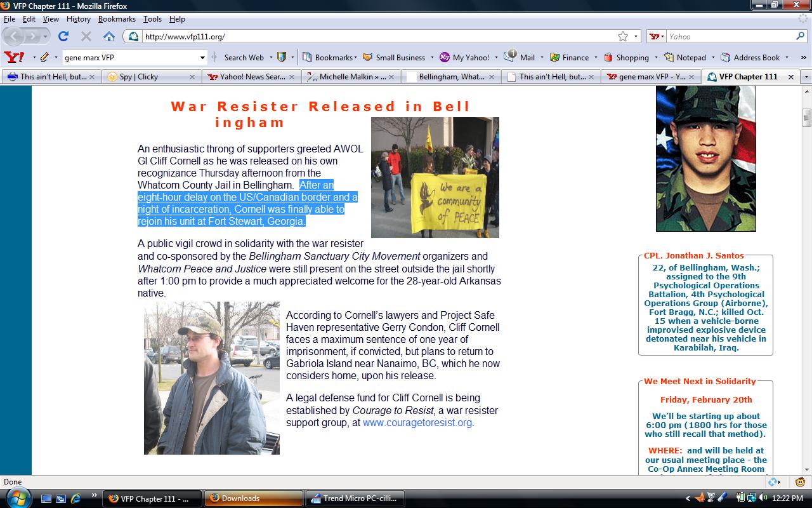Click the Yahoo! logo in toolbar
The image size is (812, 508).
pos(14,57)
